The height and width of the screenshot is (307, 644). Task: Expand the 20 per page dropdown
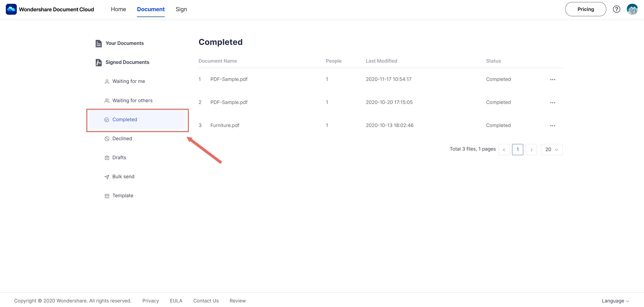552,150
